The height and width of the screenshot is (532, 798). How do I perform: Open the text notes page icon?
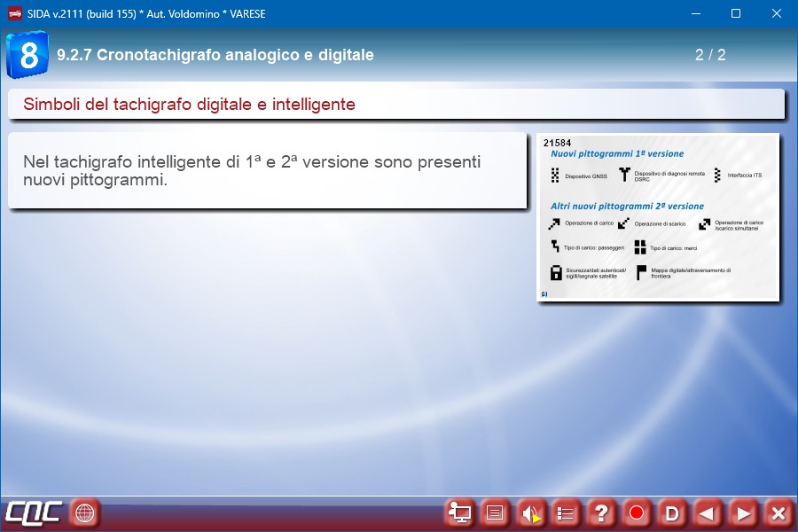point(495,512)
